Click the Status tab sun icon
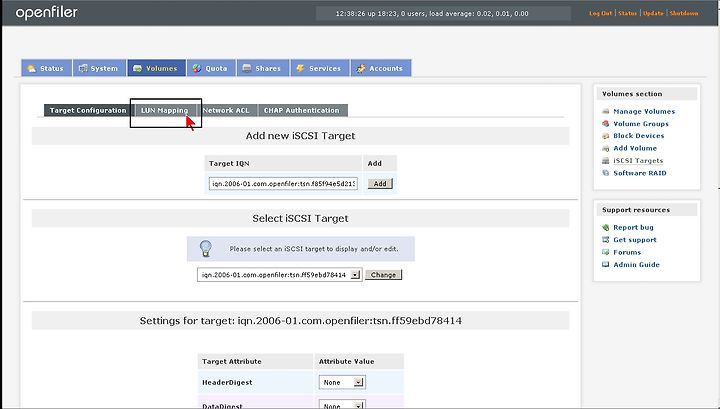The image size is (720, 409). click(32, 68)
